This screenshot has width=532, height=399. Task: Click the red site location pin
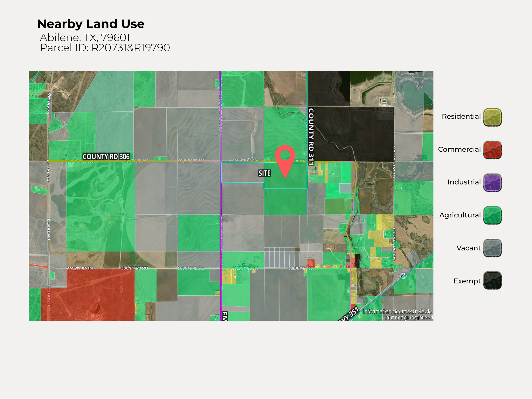coord(285,162)
